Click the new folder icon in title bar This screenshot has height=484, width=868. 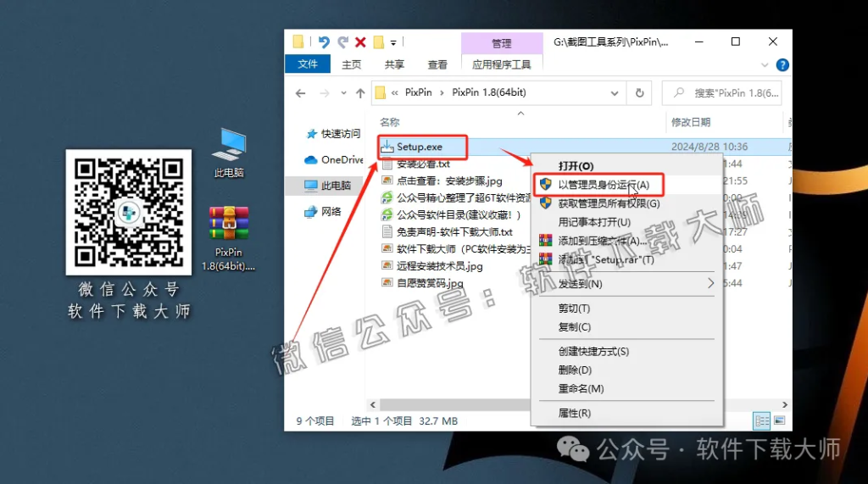tap(379, 42)
